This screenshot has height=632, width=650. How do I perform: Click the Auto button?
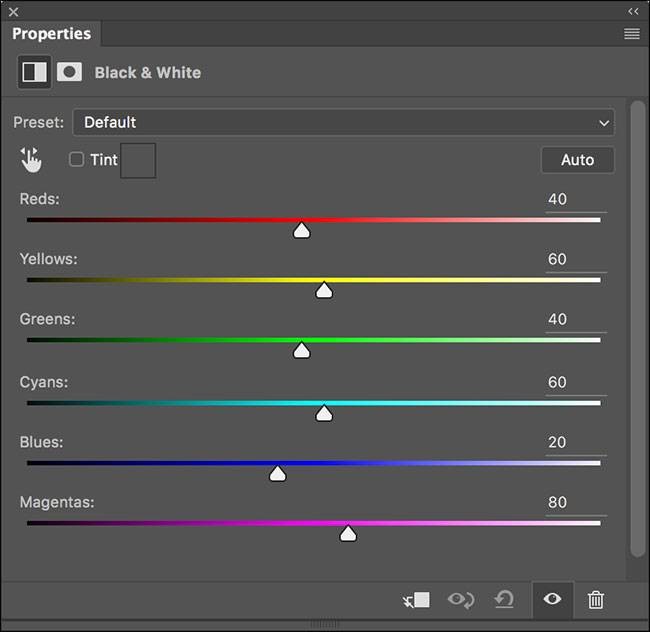577,160
